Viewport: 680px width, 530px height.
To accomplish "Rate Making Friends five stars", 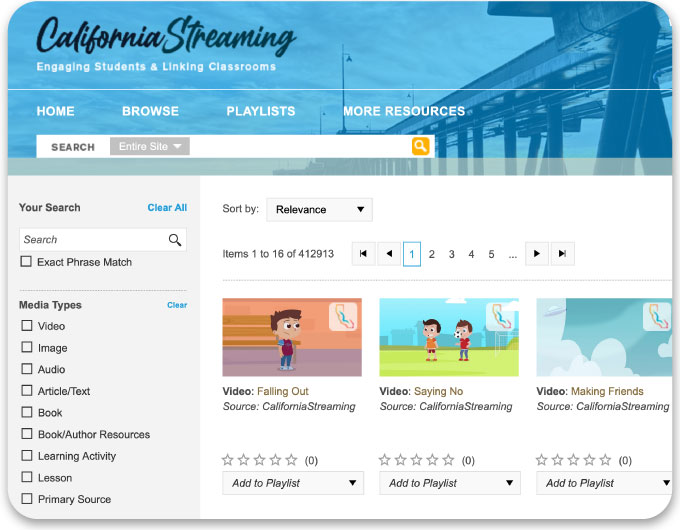I will click(605, 460).
